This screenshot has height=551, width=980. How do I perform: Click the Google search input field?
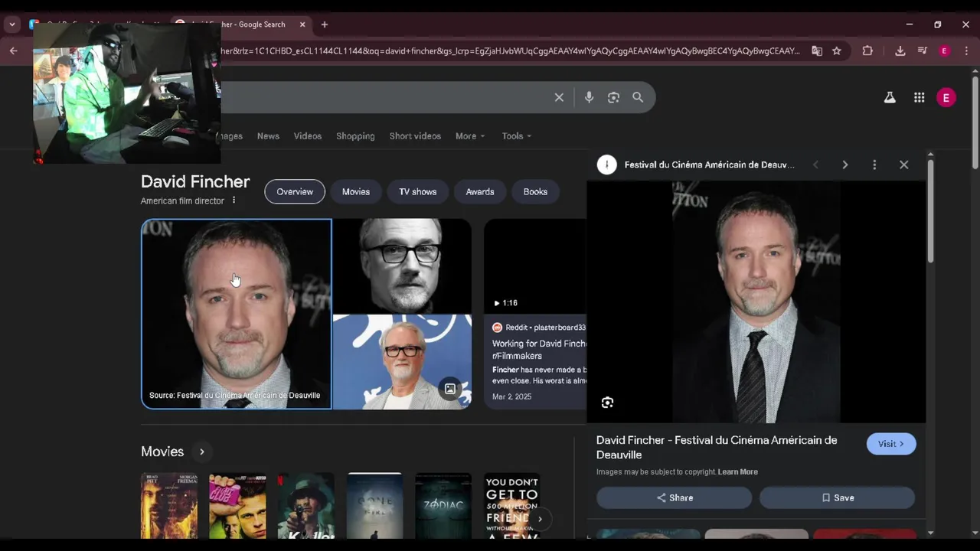(383, 97)
